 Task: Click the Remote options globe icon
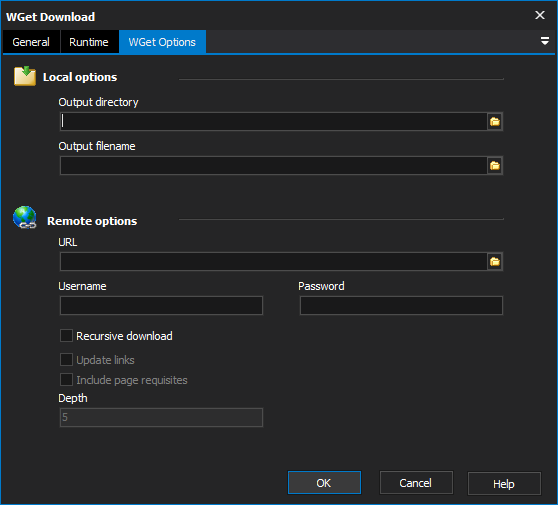[x=25, y=217]
